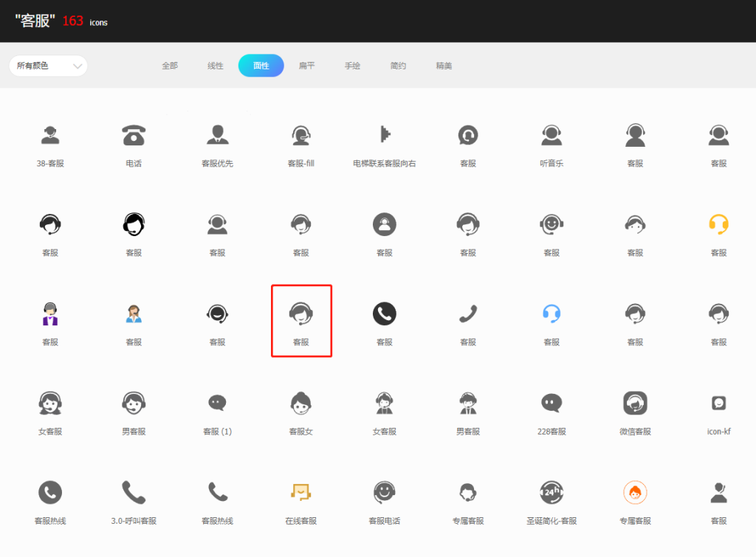Open the 精美 style tab
Screen dimensions: 756x557
(444, 66)
